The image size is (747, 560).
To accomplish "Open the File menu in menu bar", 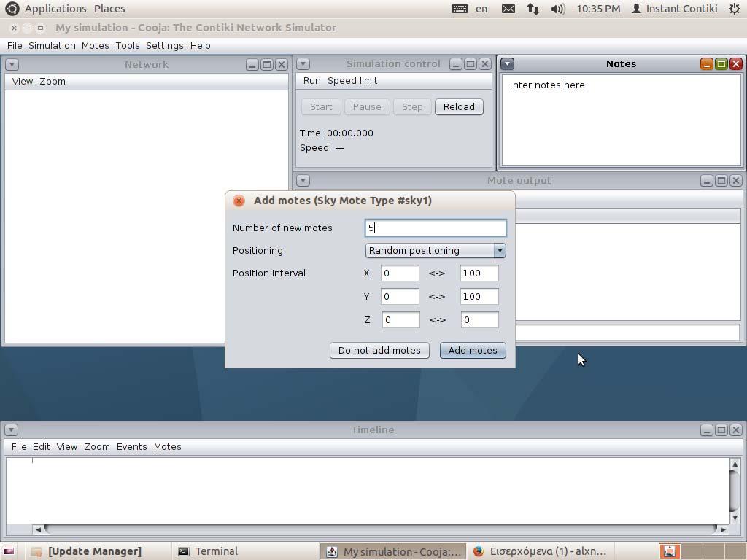I will (x=15, y=46).
